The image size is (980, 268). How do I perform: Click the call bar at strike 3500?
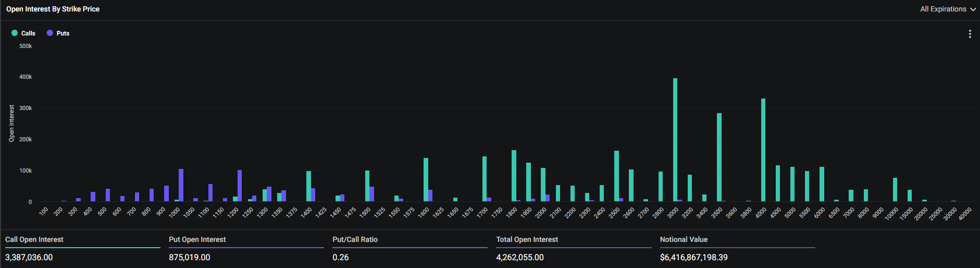(x=719, y=157)
